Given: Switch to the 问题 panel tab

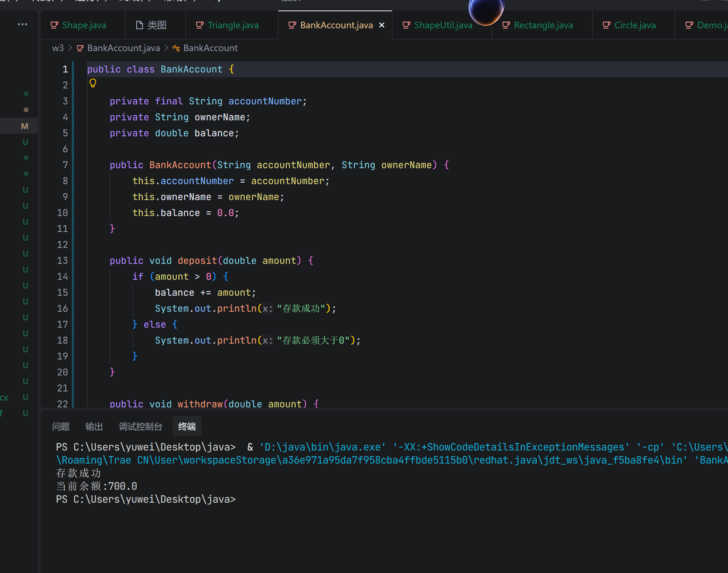Looking at the screenshot, I should (61, 427).
